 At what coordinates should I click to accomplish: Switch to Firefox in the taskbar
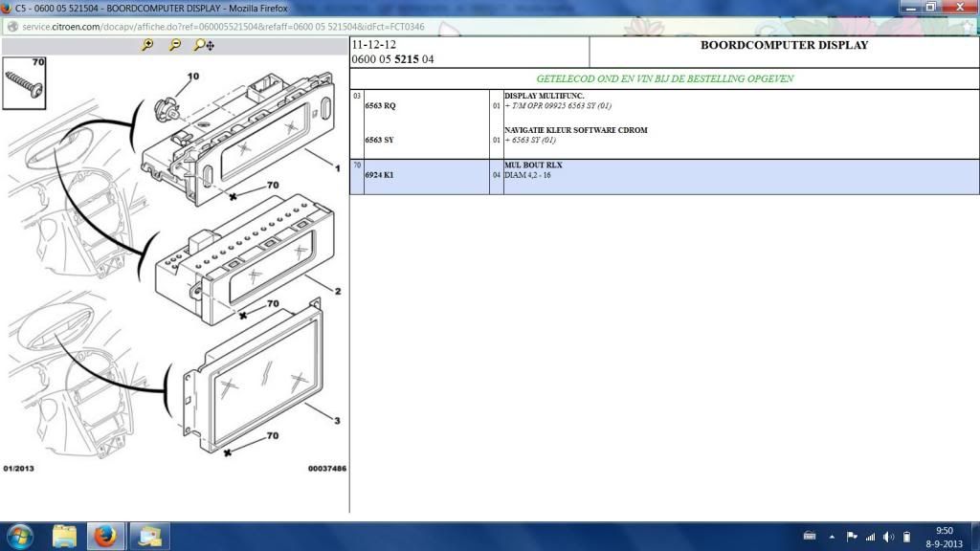(x=105, y=537)
